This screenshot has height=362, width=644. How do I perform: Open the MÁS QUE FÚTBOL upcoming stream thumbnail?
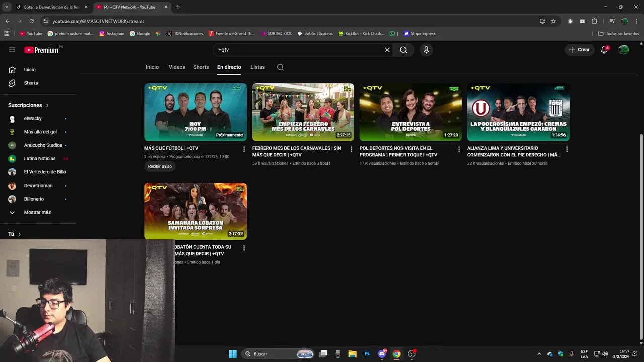tap(195, 112)
